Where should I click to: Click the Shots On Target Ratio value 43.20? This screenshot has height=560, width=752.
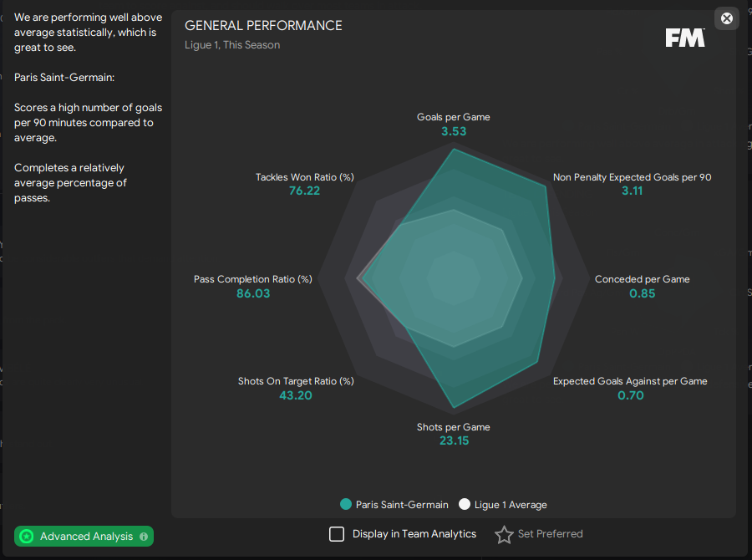pyautogui.click(x=296, y=395)
